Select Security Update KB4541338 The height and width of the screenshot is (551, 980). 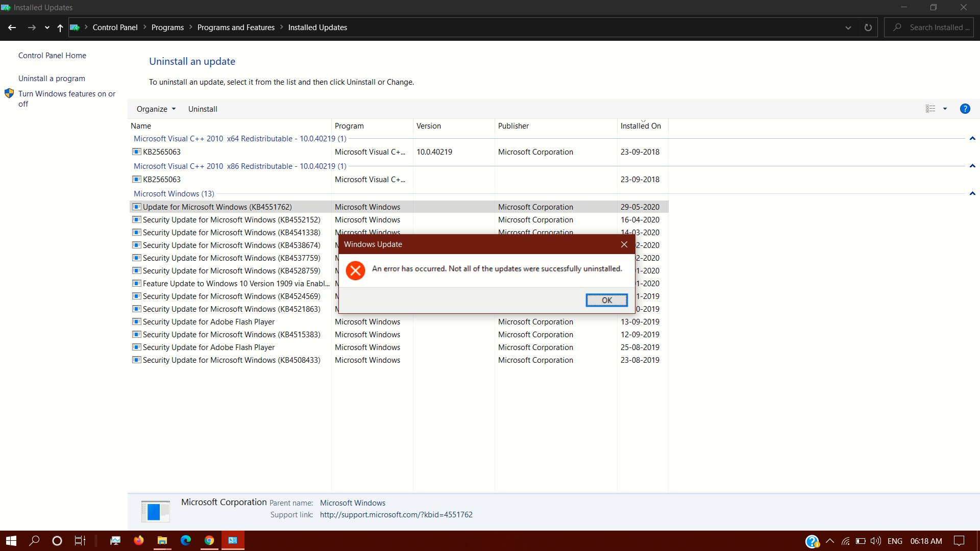click(231, 233)
